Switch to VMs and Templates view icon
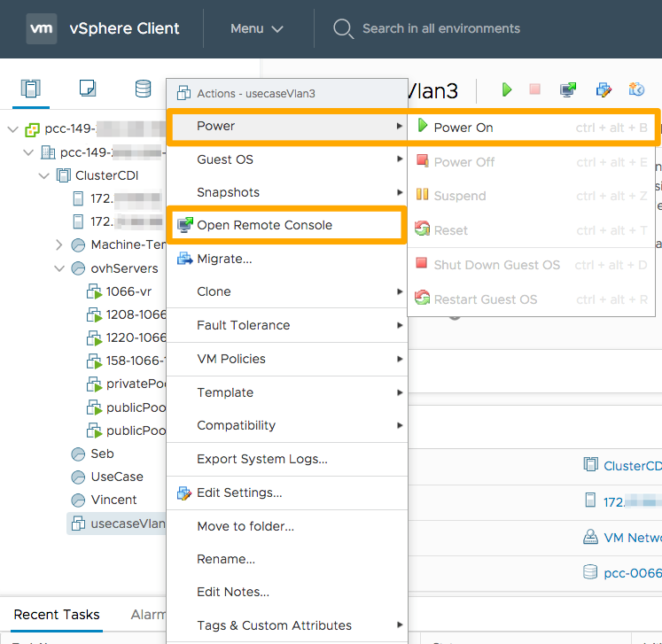 87,89
